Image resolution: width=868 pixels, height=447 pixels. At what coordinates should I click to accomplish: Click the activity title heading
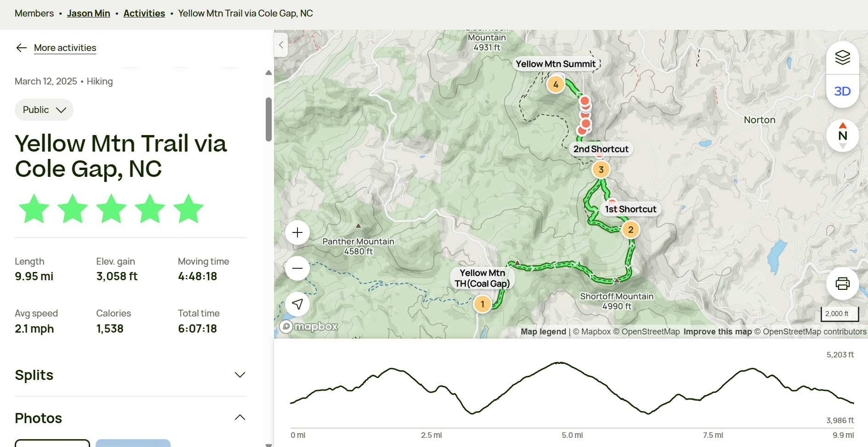[x=120, y=156]
